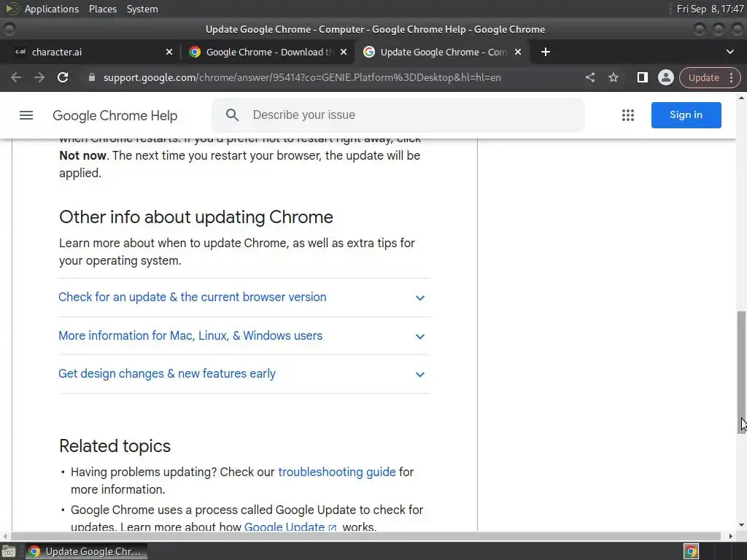The width and height of the screenshot is (747, 560).
Task: Click Update Google Chrome taskbar window button
Action: click(86, 551)
